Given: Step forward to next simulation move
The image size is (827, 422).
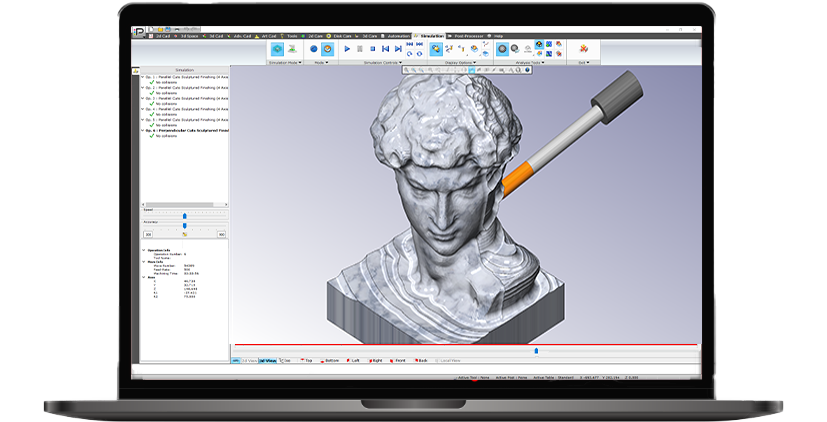Looking at the screenshot, I should pos(398,49).
